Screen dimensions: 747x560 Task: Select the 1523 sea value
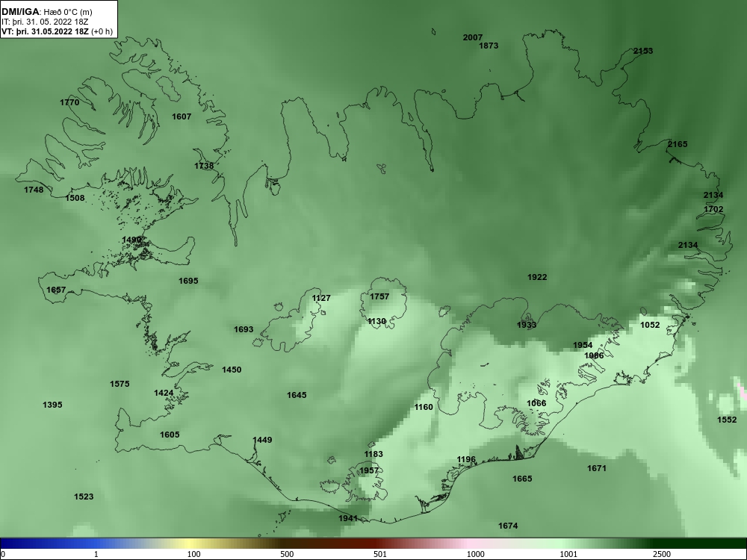[84, 497]
